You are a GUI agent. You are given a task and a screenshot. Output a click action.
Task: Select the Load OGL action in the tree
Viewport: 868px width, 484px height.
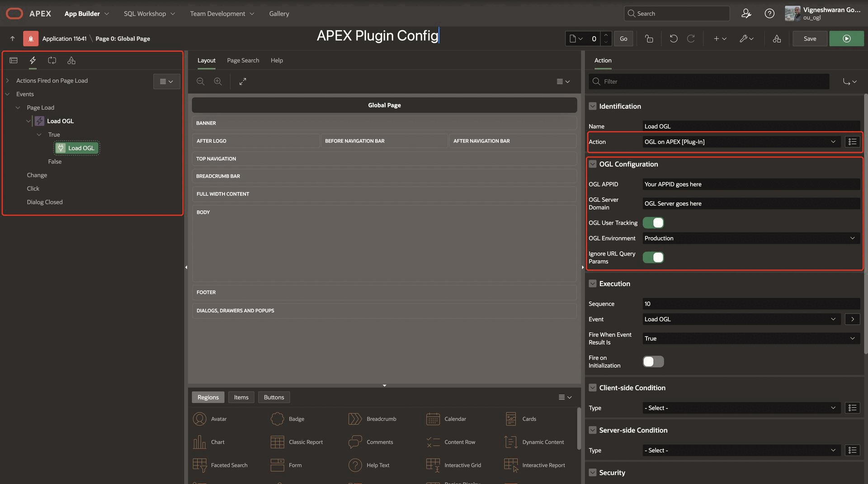tap(76, 148)
